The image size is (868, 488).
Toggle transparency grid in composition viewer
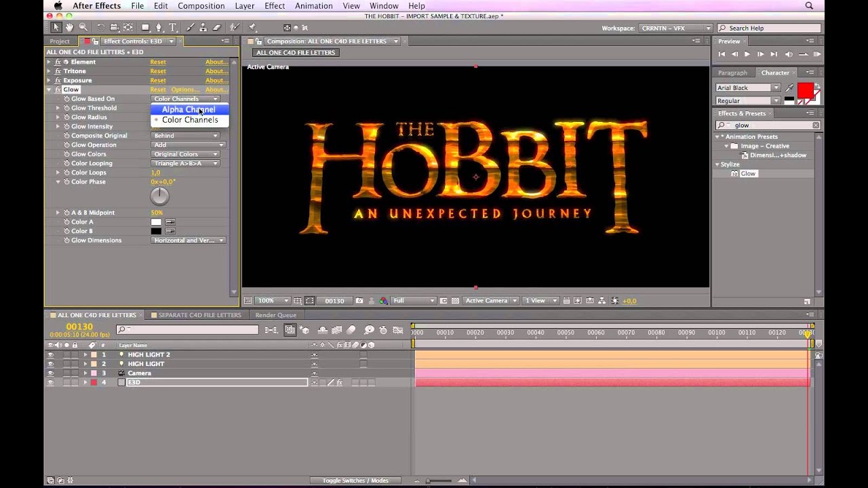click(455, 301)
